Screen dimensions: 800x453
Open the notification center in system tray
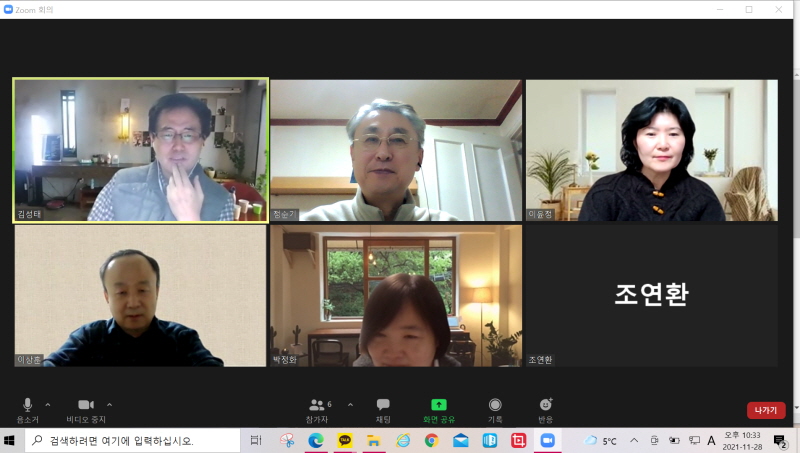780,440
